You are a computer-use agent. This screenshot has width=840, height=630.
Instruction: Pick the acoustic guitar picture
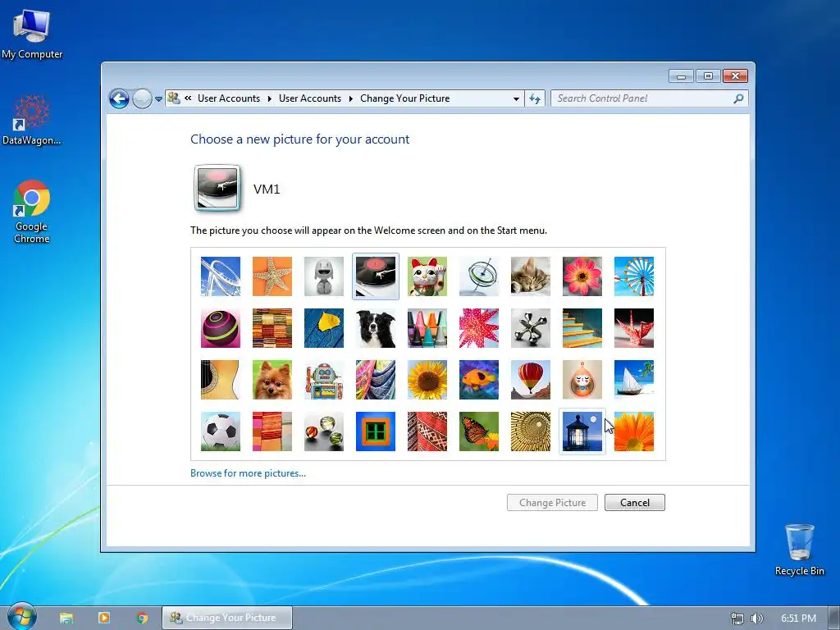(220, 380)
